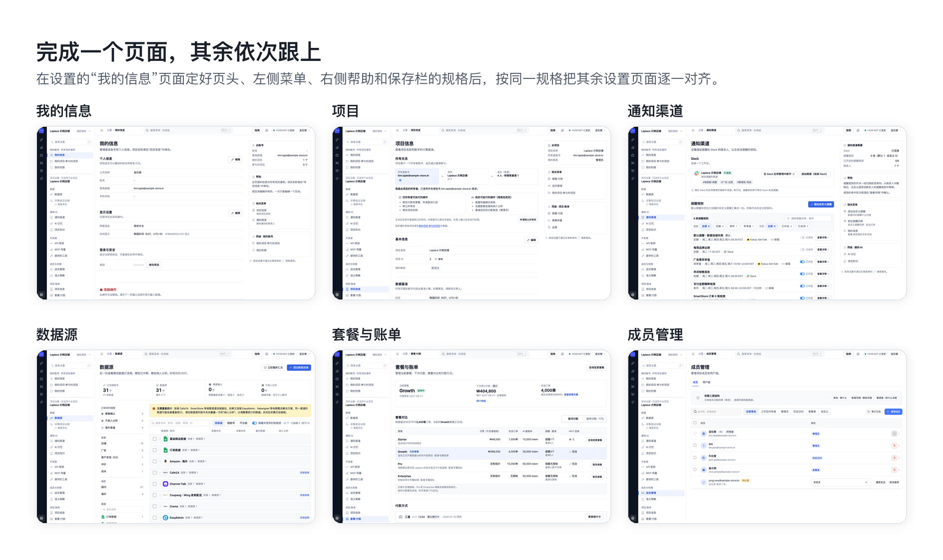Image resolution: width=943 pixels, height=560 pixels.
Task: Click 搜索设置 field in 项目 panel sidebar
Action: pos(366,142)
